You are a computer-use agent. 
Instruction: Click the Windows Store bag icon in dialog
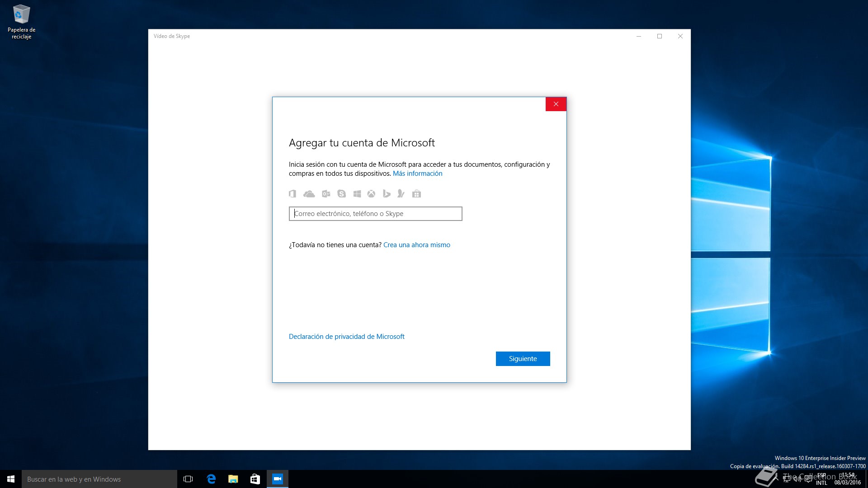pos(416,194)
